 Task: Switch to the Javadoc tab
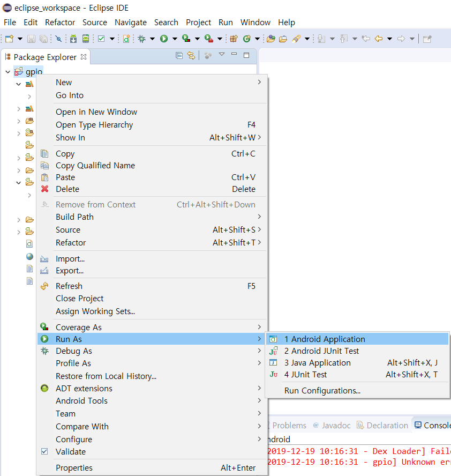click(x=332, y=425)
